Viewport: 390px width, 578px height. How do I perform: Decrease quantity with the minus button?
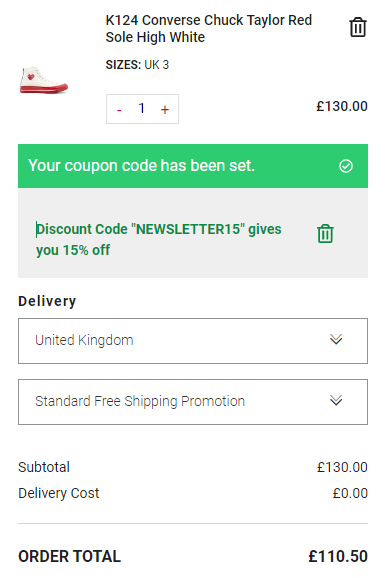(119, 109)
